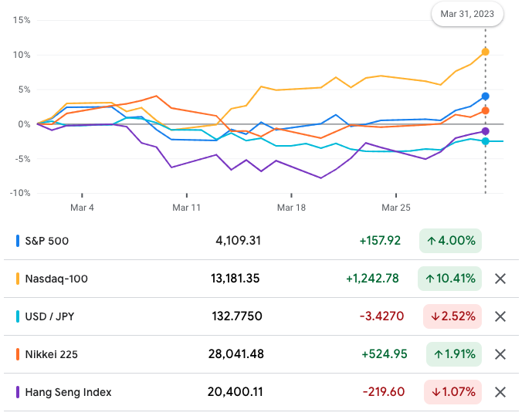Click the blue S&P 500 chart endpoint
This screenshot has width=532, height=416.
485,96
